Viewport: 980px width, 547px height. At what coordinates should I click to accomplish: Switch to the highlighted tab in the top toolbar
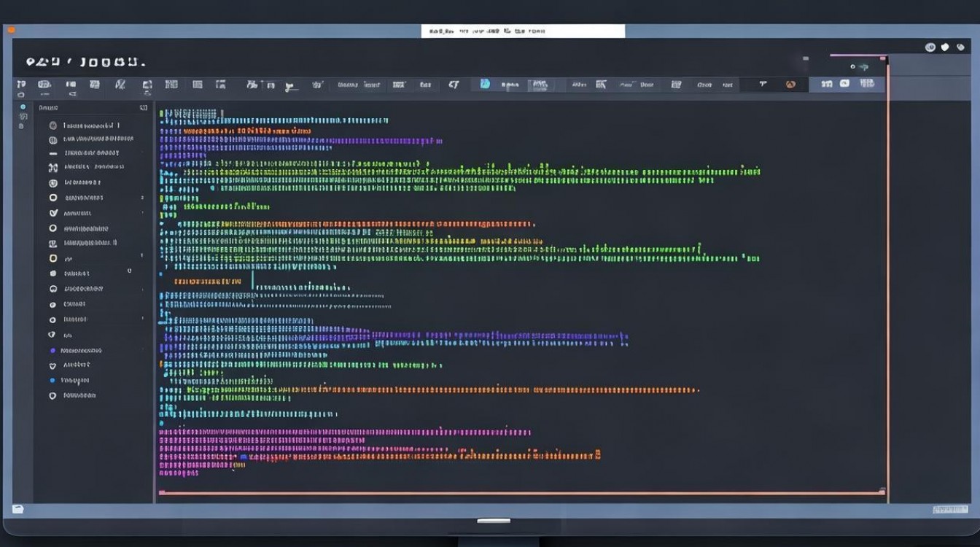540,85
